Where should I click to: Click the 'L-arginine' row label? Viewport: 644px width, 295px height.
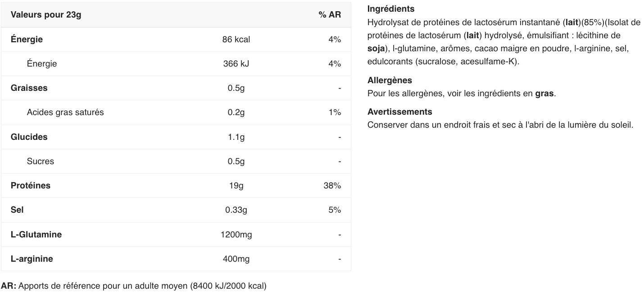tap(32, 259)
